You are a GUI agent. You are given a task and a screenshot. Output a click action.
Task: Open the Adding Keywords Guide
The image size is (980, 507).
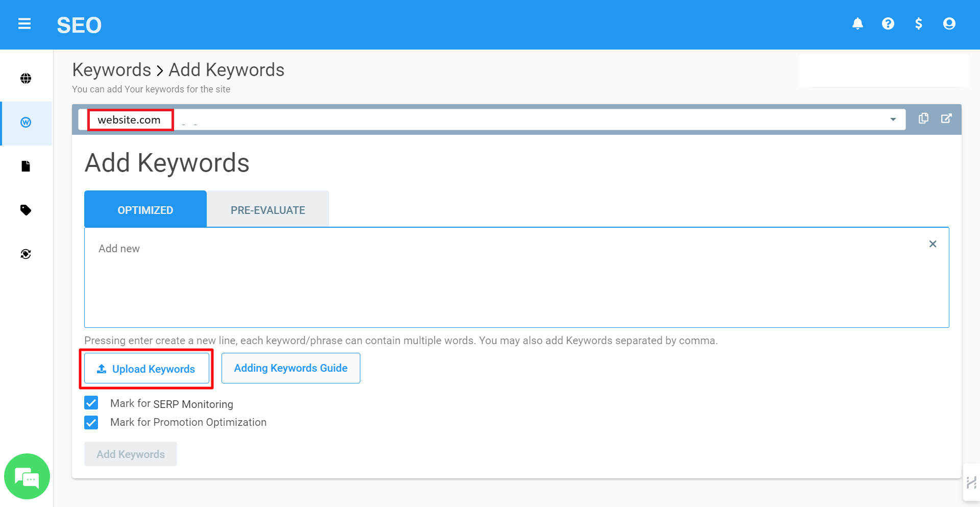point(291,368)
